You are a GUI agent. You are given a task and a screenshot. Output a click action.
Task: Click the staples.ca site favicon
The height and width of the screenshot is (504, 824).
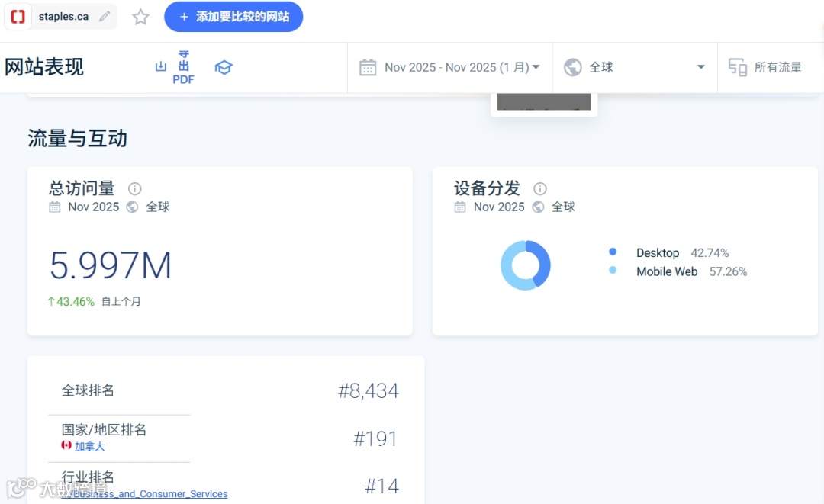(x=18, y=17)
